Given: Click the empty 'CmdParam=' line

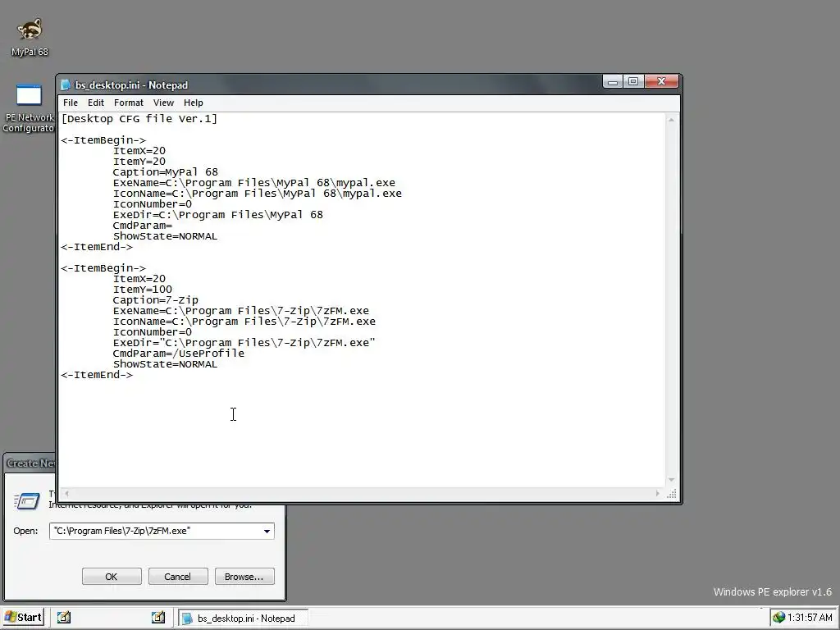Looking at the screenshot, I should point(143,226).
